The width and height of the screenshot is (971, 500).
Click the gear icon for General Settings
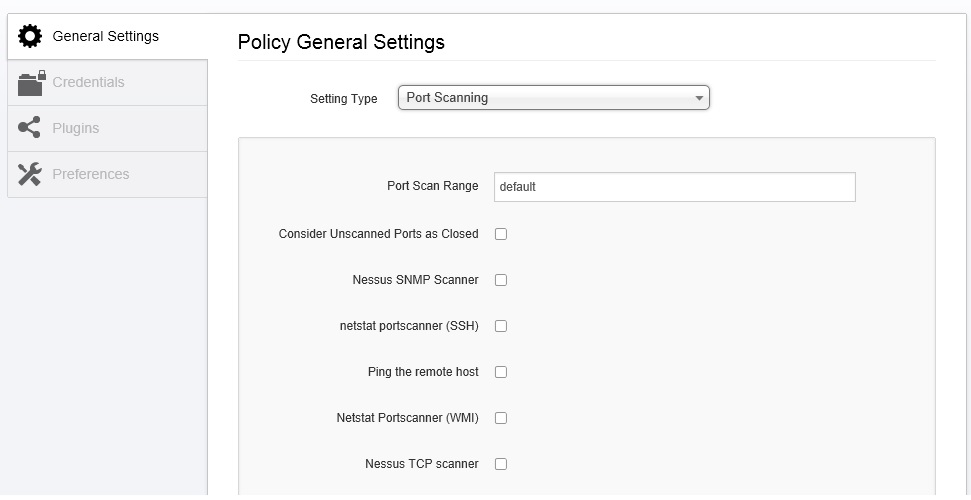point(30,37)
